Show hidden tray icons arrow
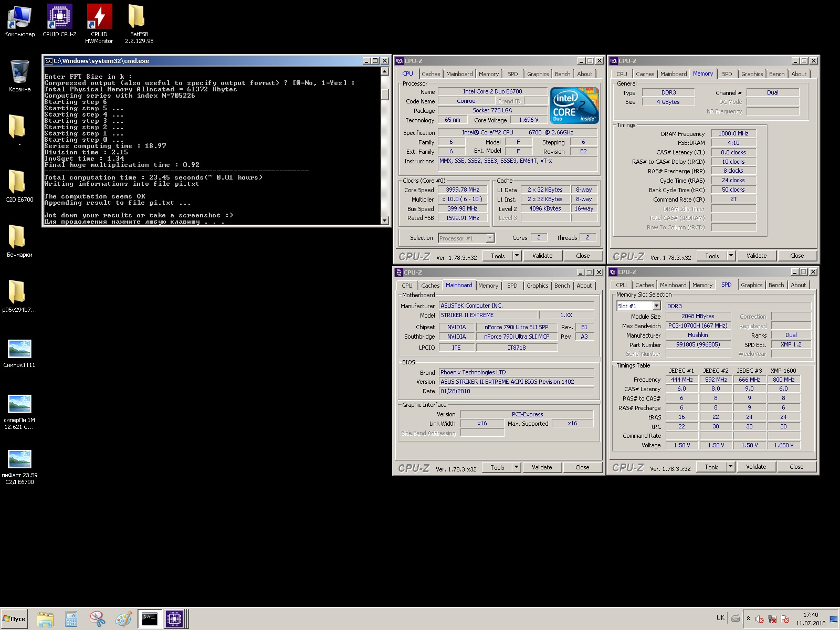This screenshot has height=630, width=840. tap(748, 618)
